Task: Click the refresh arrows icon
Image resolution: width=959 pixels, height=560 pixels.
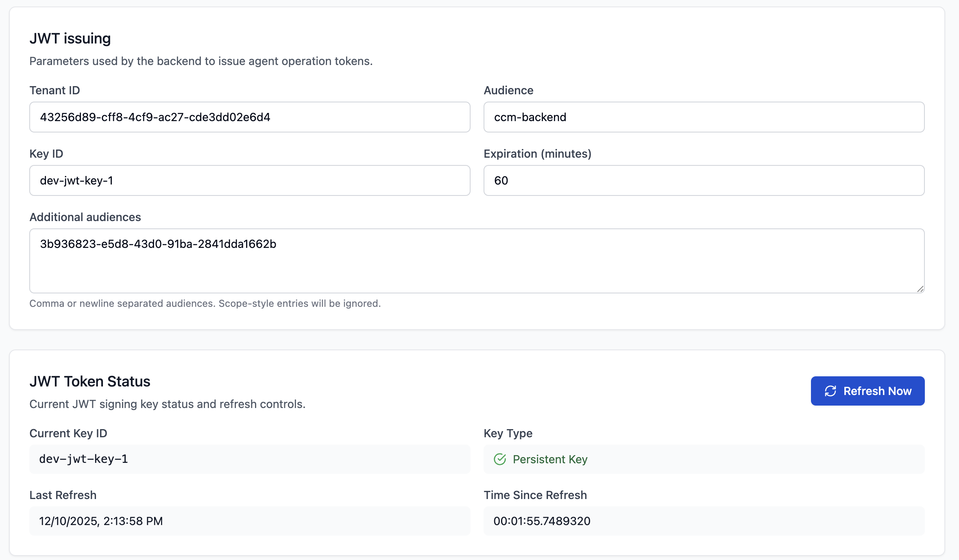Action: tap(830, 391)
